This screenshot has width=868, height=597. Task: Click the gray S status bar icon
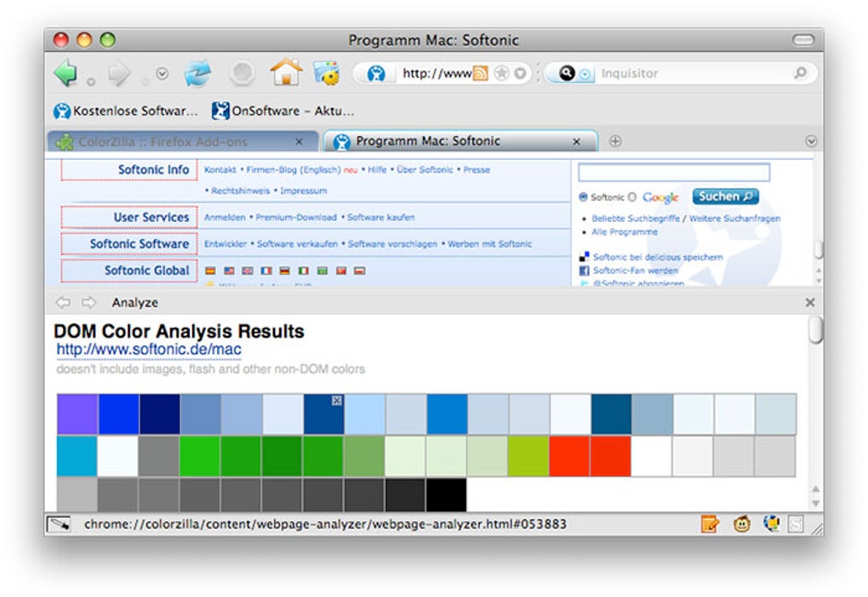click(x=796, y=524)
